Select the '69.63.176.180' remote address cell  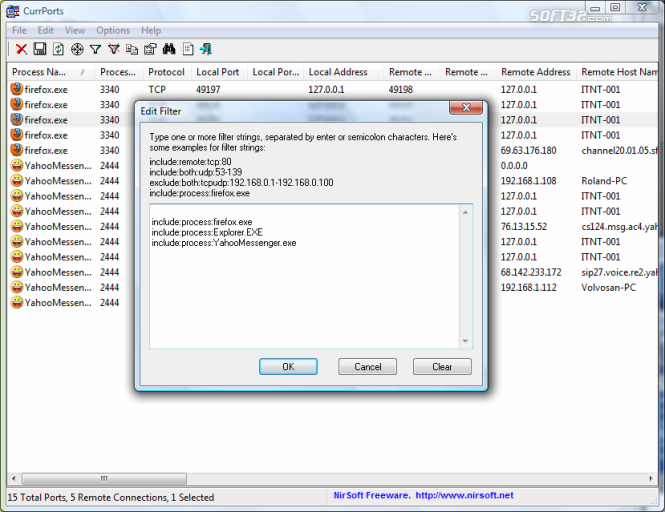coord(528,151)
